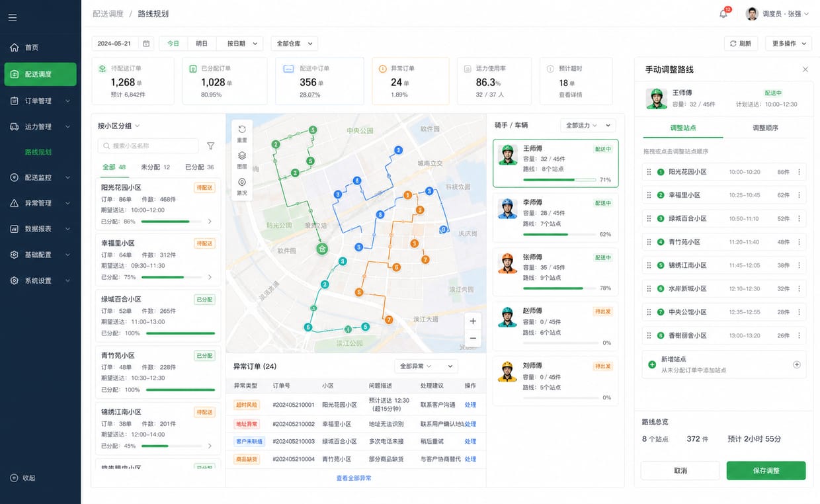820x504 pixels.
Task: Toggle the 路况 traffic map tool
Action: tap(242, 186)
